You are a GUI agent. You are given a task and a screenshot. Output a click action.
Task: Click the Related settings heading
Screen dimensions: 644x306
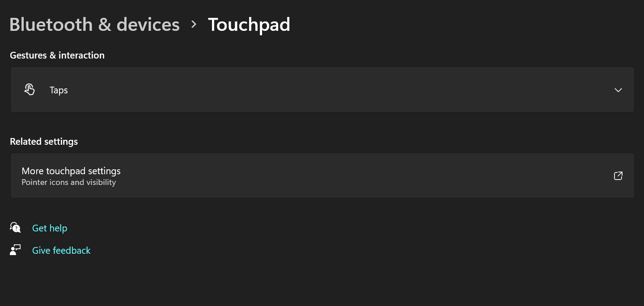(x=44, y=142)
